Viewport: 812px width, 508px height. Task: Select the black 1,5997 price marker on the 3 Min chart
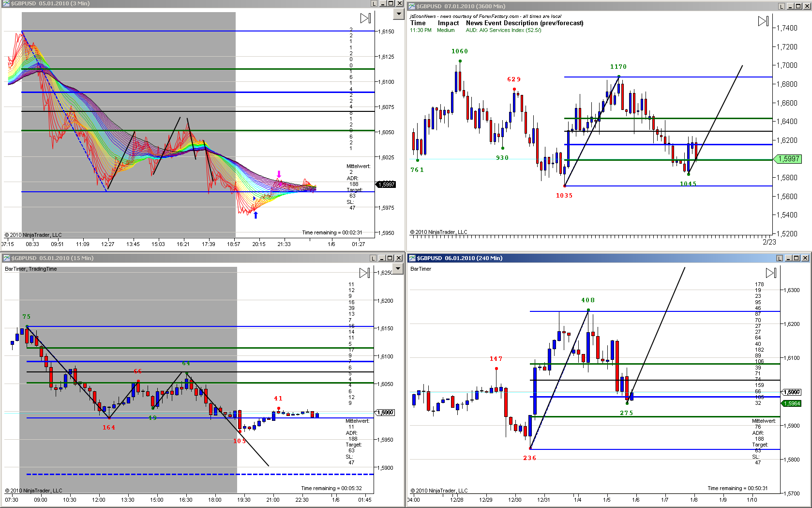click(386, 185)
